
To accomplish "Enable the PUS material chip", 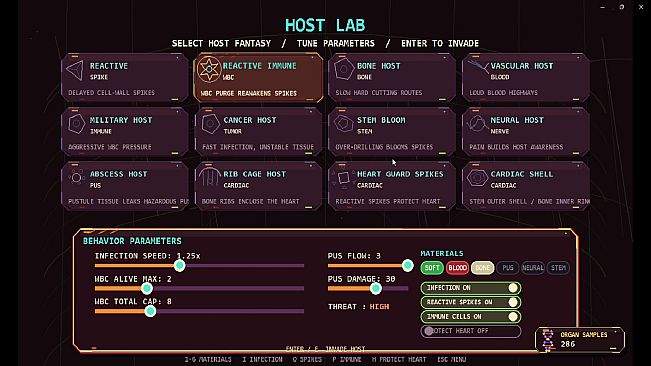I will [x=508, y=268].
